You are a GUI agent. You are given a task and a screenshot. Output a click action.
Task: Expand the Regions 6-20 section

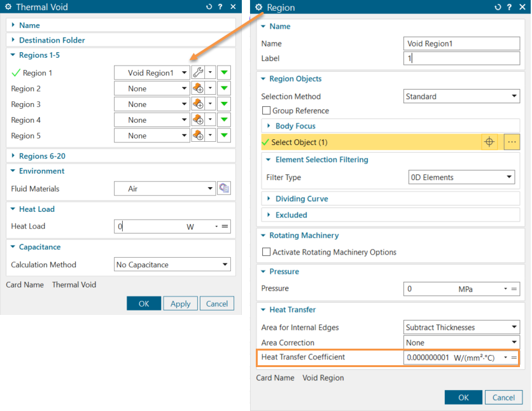pyautogui.click(x=42, y=156)
